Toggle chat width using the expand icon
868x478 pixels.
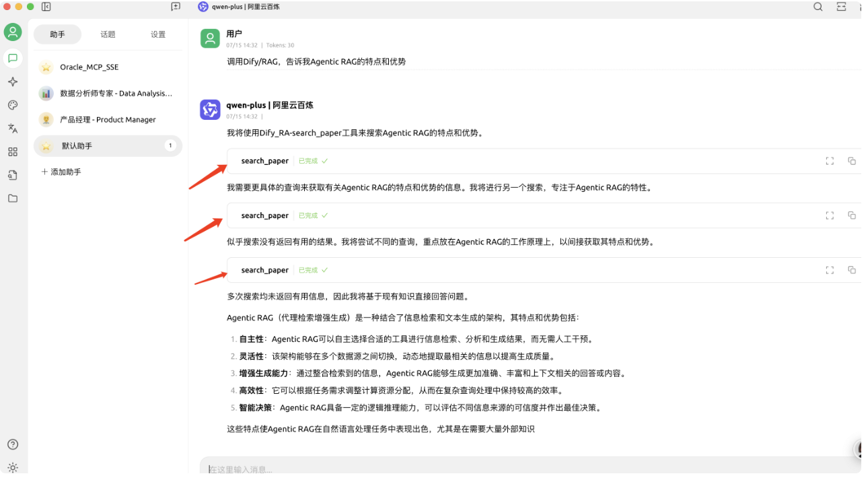(x=841, y=7)
